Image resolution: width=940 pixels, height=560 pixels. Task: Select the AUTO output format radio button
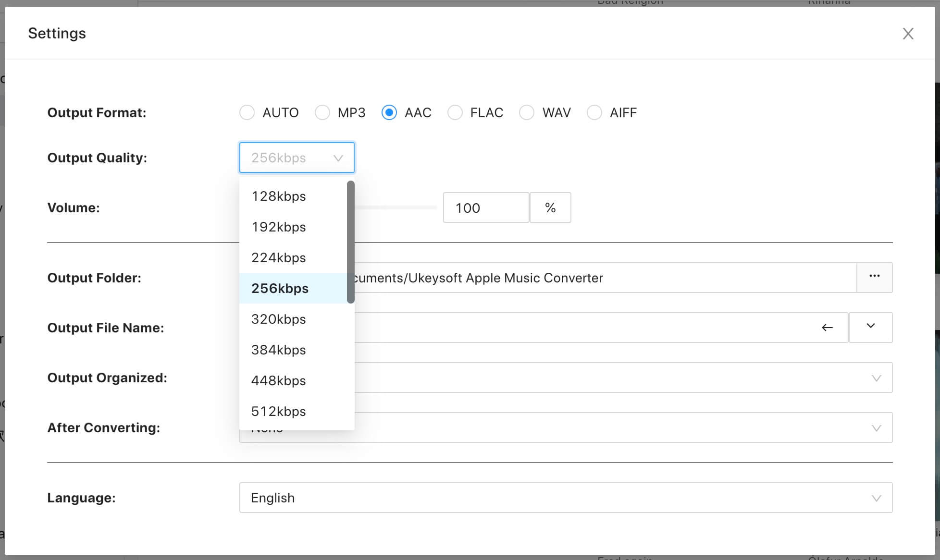coord(247,112)
